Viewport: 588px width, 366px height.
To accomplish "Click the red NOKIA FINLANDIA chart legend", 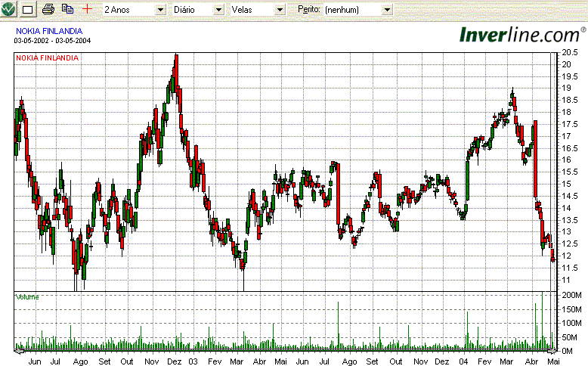I will [x=48, y=57].
